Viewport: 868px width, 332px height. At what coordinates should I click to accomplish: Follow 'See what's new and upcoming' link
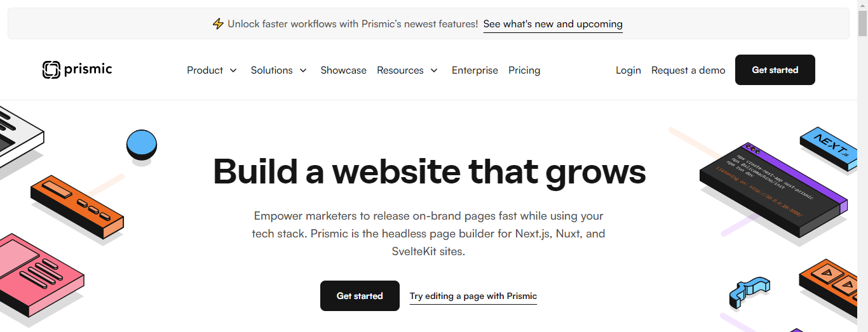(553, 24)
